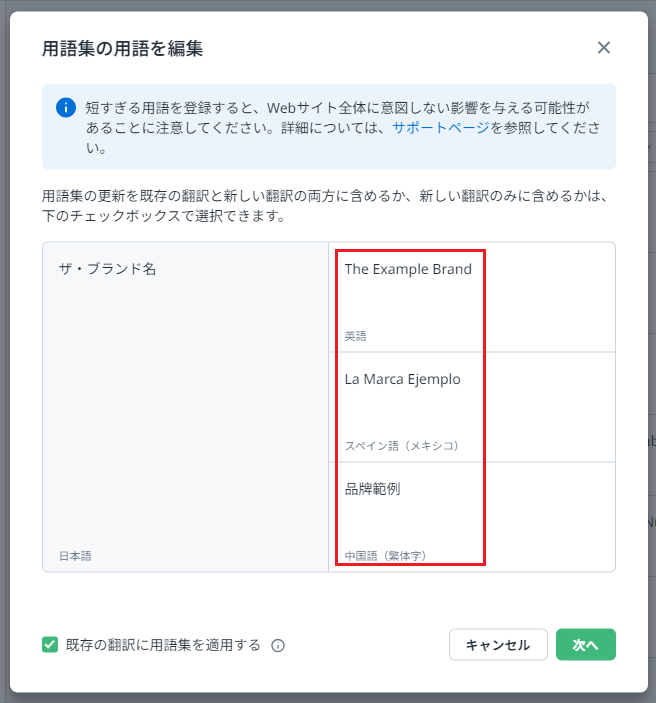Click the label text 既存の翻訳に用語集を適用する
Screen dimensions: 656x703
point(163,645)
